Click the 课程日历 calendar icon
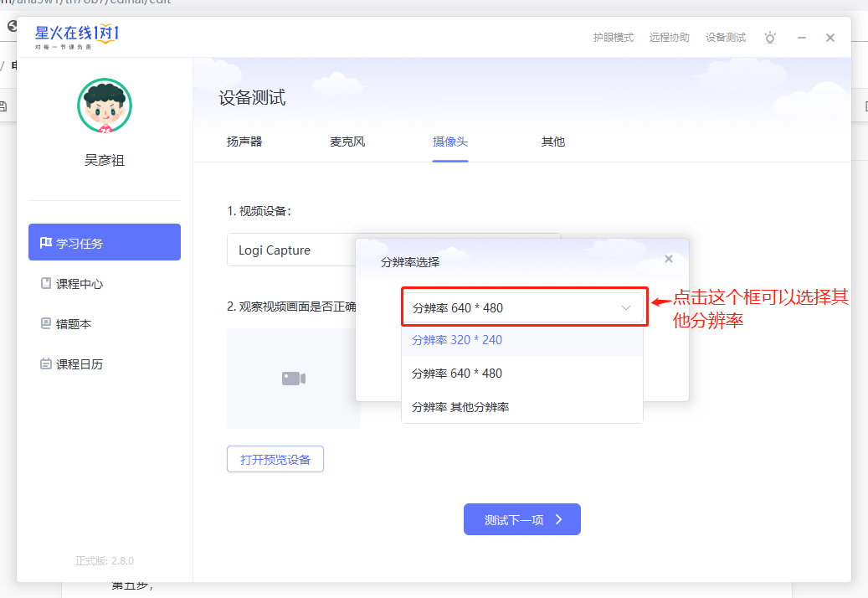Viewport: 868px width, 598px height. tap(46, 363)
